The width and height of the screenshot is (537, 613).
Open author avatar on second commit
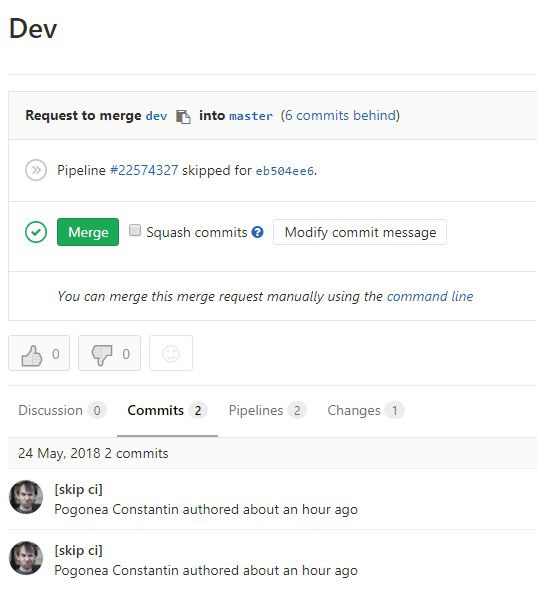click(26, 558)
